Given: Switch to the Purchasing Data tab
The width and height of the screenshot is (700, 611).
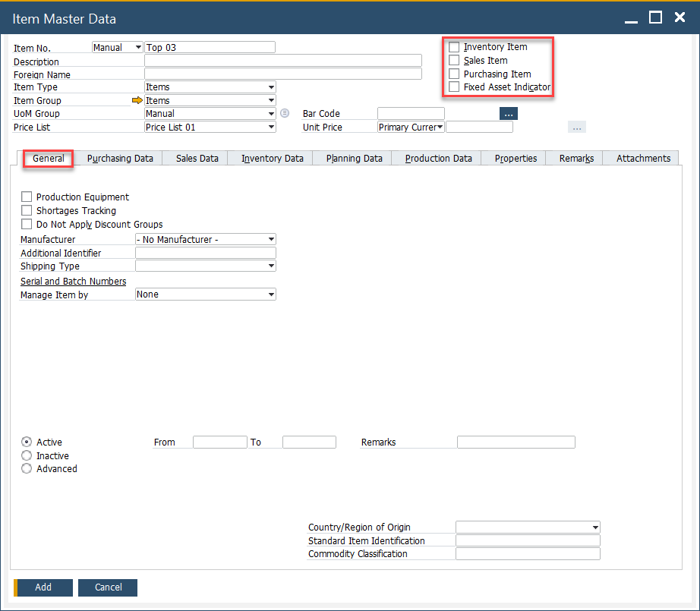Looking at the screenshot, I should pos(120,159).
